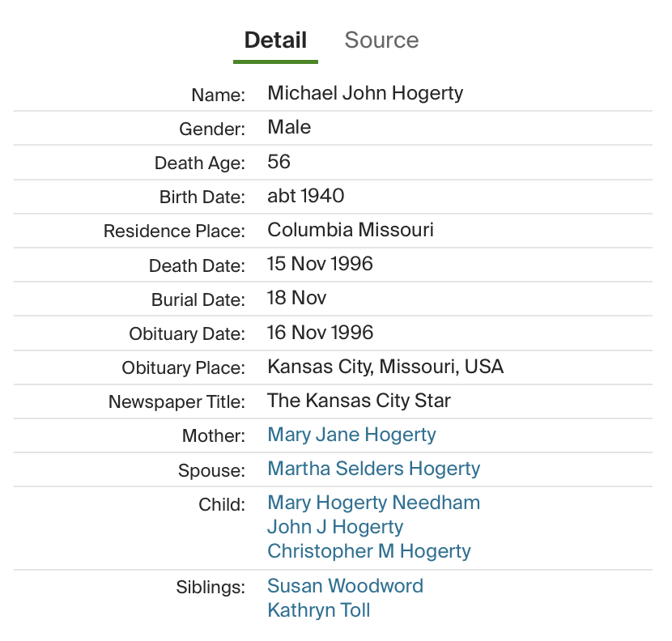The width and height of the screenshot is (672, 641).
Task: Open mother Mary Jane Hogerty's record
Action: pyautogui.click(x=351, y=435)
